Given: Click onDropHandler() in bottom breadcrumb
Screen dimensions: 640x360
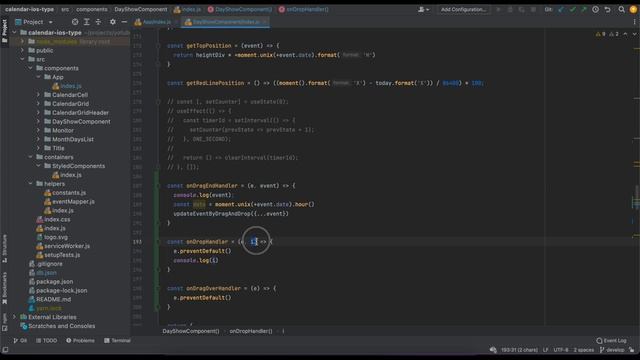Looking at the screenshot, I should [x=251, y=331].
